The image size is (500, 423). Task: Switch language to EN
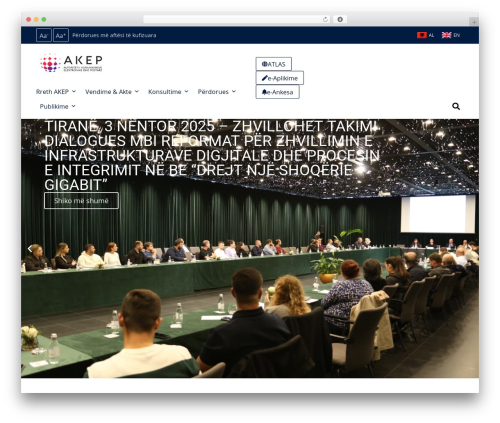[x=456, y=35]
